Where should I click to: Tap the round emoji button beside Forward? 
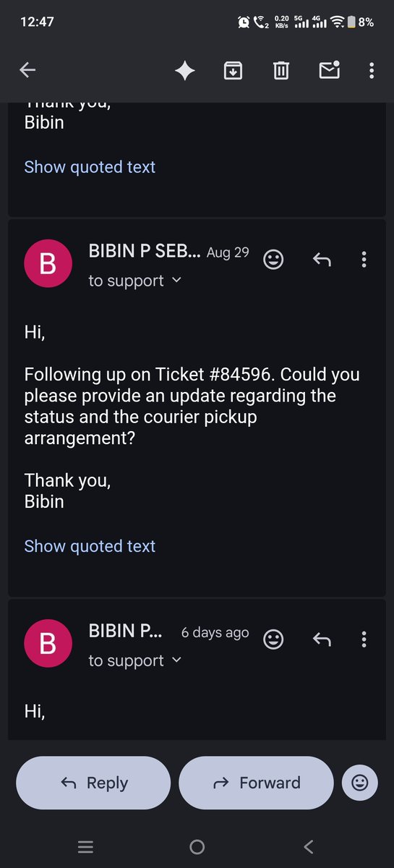click(359, 783)
